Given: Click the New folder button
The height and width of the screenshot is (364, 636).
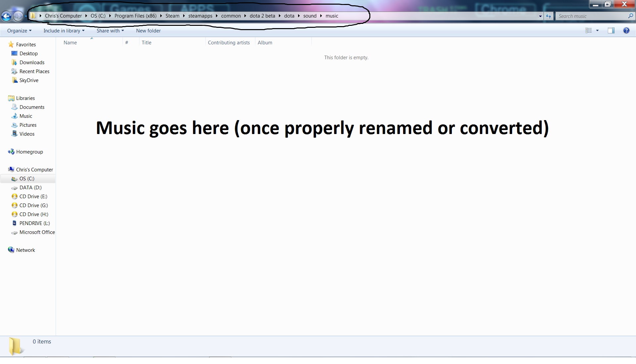Looking at the screenshot, I should click(148, 31).
